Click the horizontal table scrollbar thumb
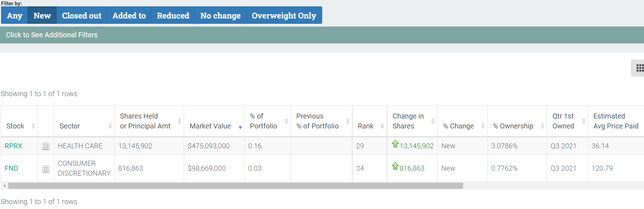 click(x=235, y=186)
